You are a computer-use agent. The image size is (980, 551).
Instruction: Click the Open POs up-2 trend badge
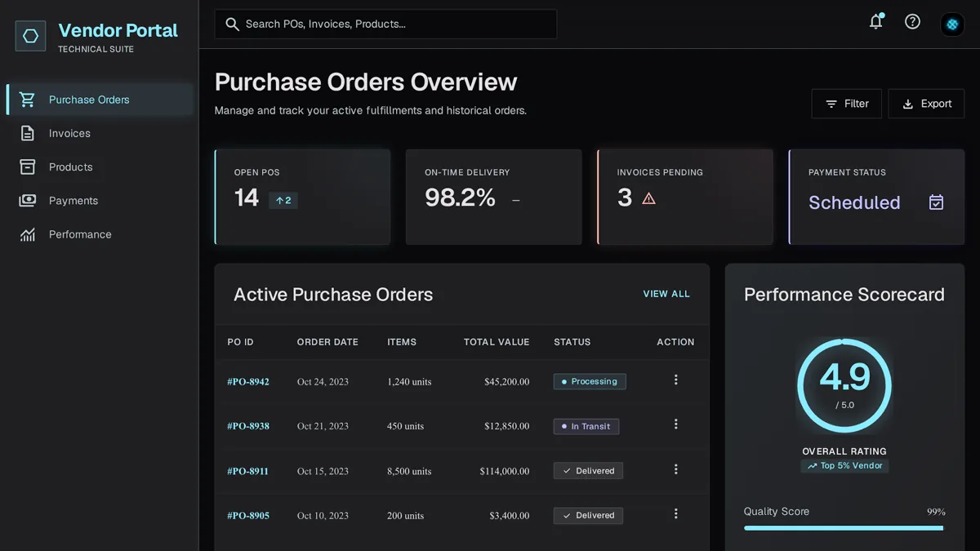click(283, 200)
